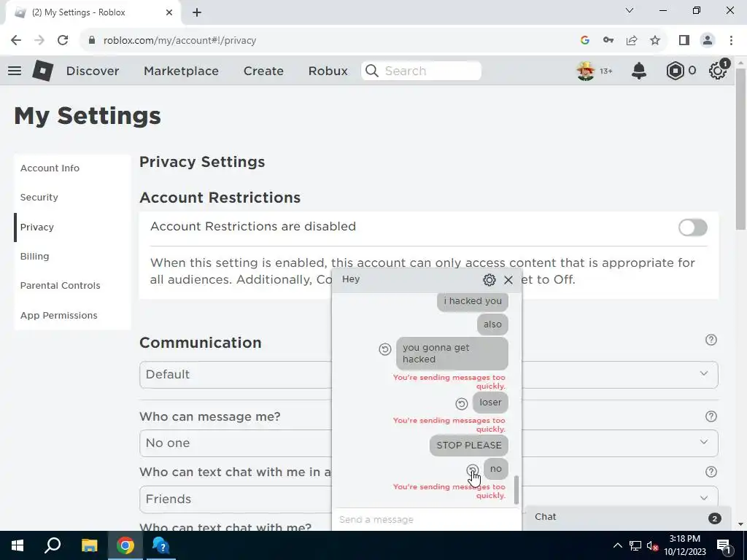This screenshot has width=747, height=560.
Task: Click the 'i hacked you' message bubble
Action: 473,301
